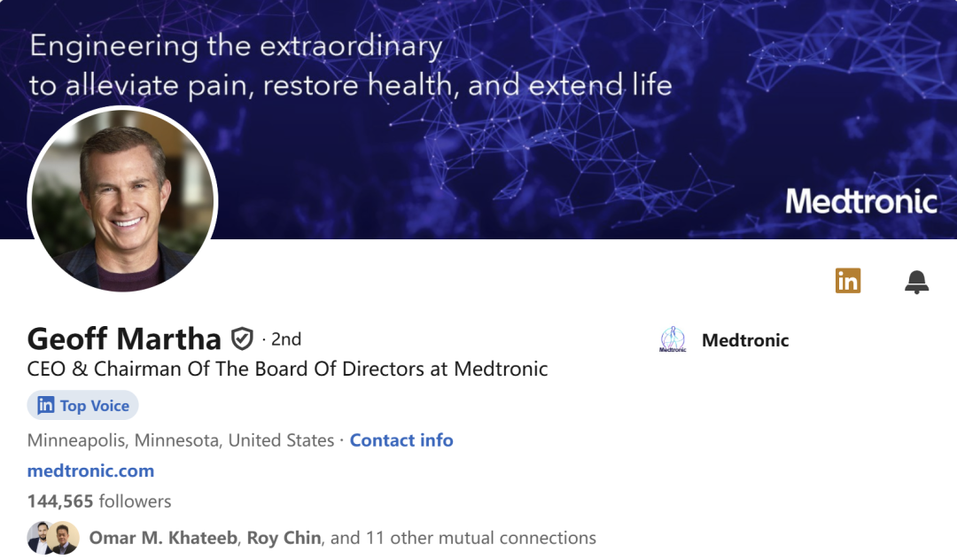Click the second mutual connection avatar
957x560 pixels.
(65, 538)
